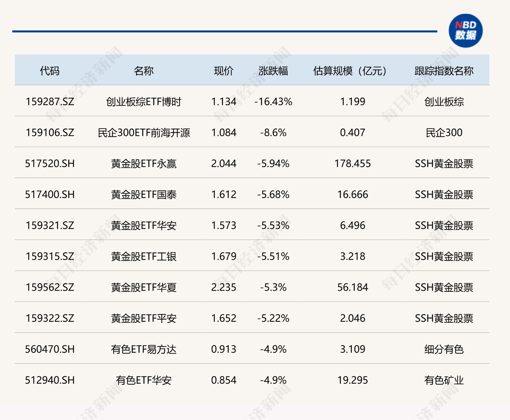Select the 代码 column header
This screenshot has height=420, width=510.
point(50,71)
